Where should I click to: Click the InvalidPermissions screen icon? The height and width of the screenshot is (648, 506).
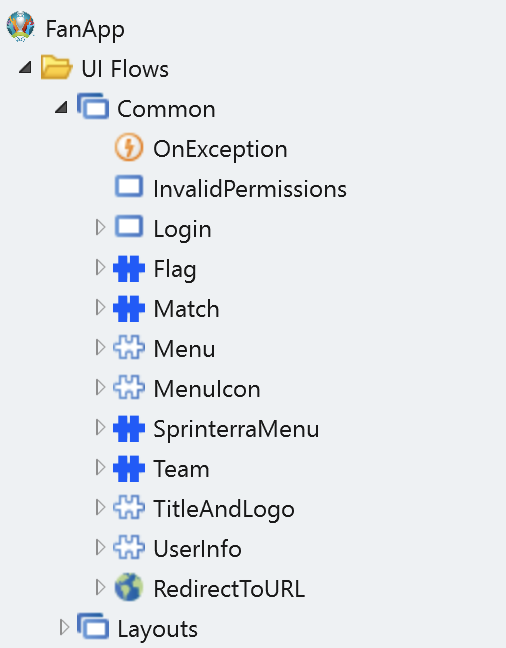point(129,187)
